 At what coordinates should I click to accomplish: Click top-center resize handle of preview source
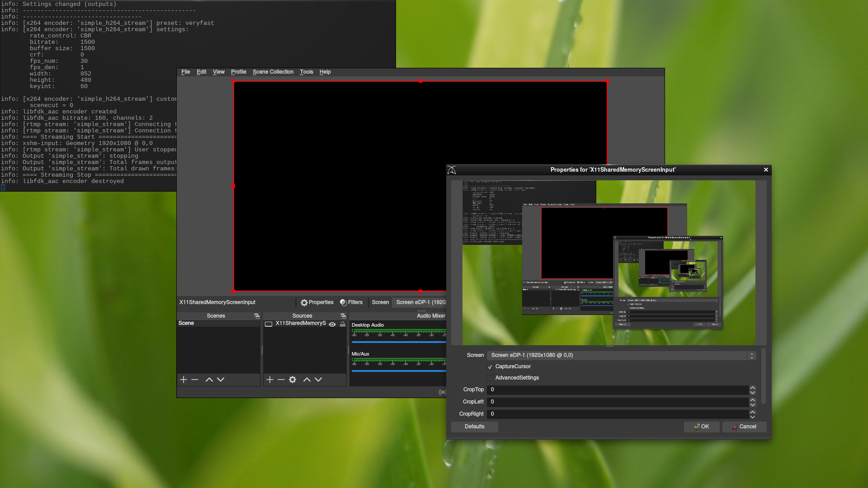[420, 81]
